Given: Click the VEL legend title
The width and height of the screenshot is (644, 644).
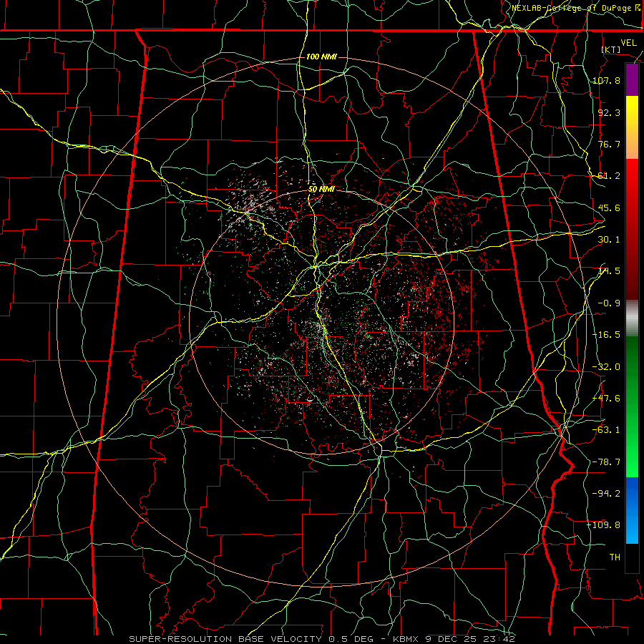Looking at the screenshot, I should [x=628, y=43].
